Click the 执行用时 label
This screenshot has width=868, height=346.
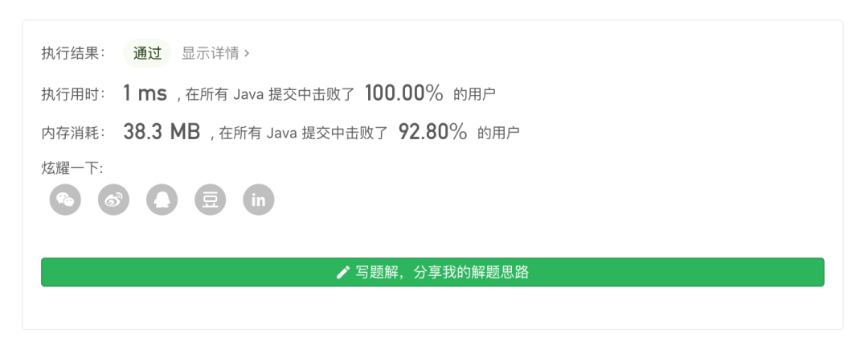73,94
